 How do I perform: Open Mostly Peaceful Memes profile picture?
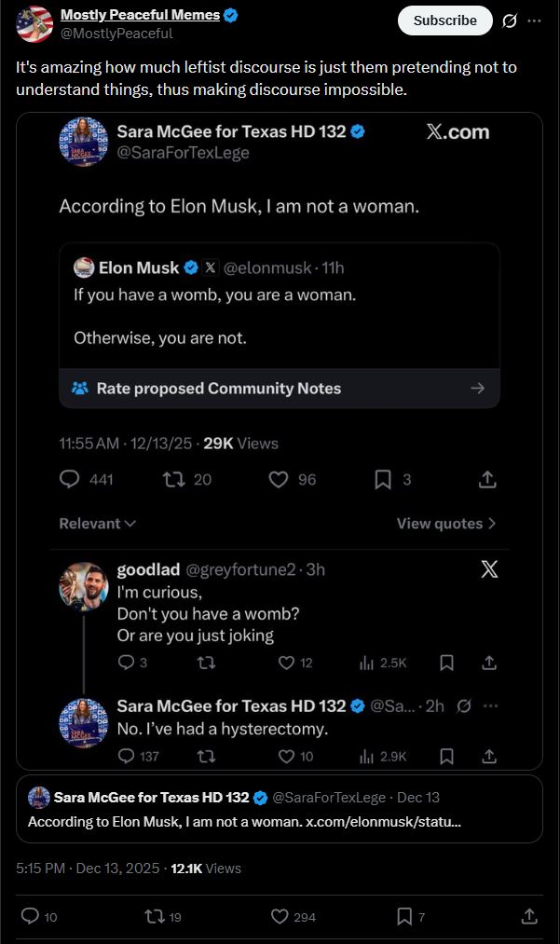pos(34,23)
